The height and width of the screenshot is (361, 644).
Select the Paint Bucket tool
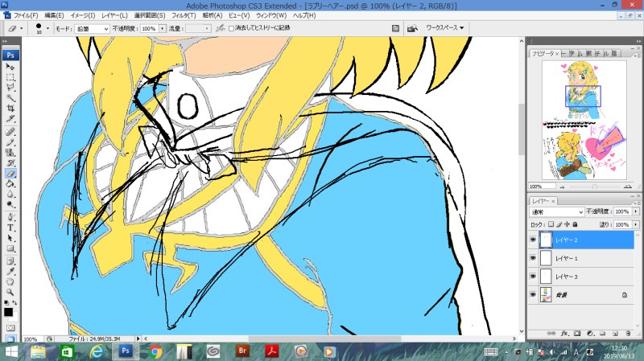[10, 184]
